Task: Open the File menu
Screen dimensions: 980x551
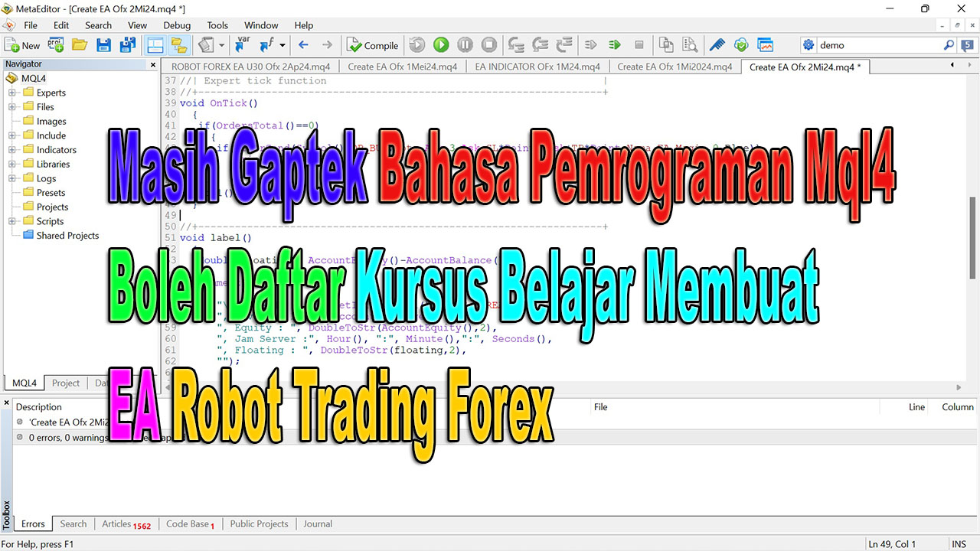Action: pyautogui.click(x=31, y=25)
